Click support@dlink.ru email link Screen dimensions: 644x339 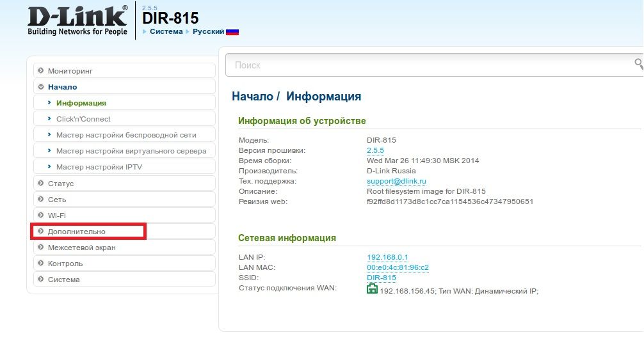point(392,182)
